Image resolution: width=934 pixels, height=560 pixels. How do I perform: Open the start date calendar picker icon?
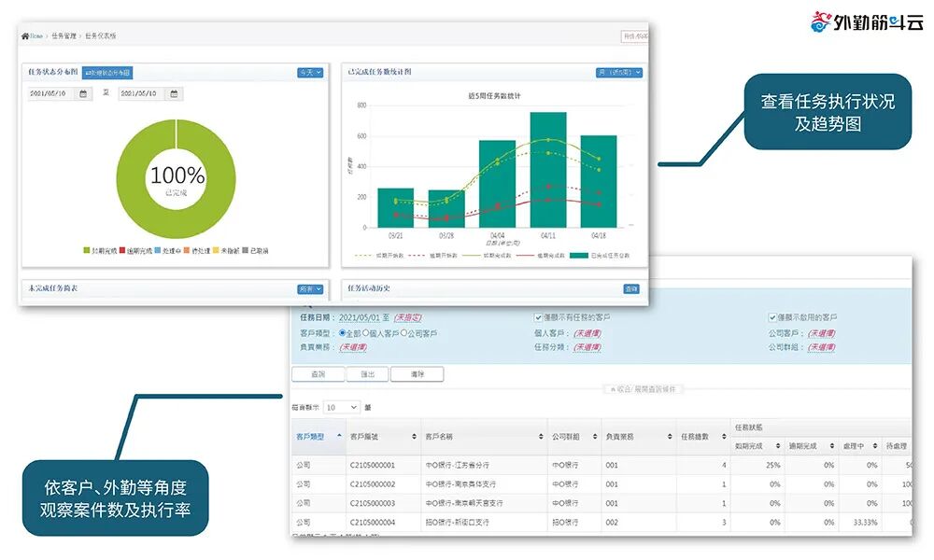83,94
